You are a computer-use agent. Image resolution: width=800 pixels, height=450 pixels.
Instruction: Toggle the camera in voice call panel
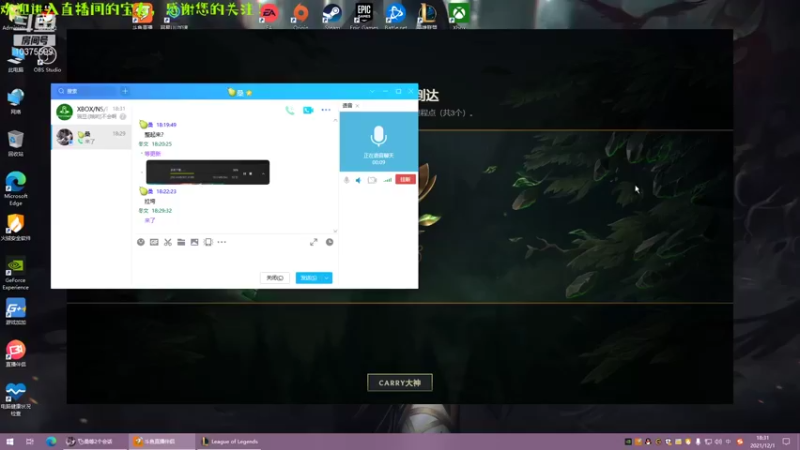coord(372,180)
